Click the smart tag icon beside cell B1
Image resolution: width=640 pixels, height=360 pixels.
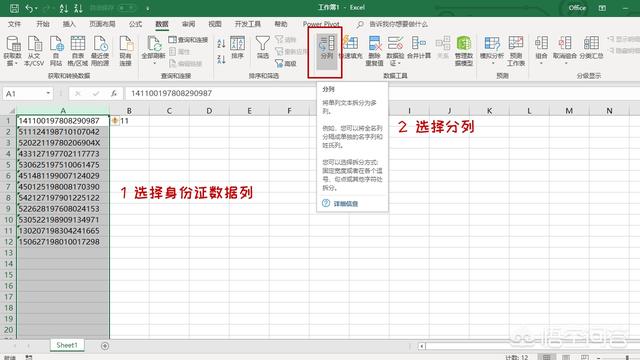click(115, 121)
